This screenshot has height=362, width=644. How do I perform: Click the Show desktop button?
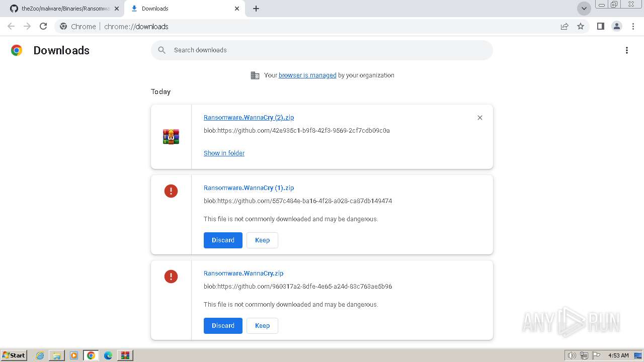click(x=638, y=355)
